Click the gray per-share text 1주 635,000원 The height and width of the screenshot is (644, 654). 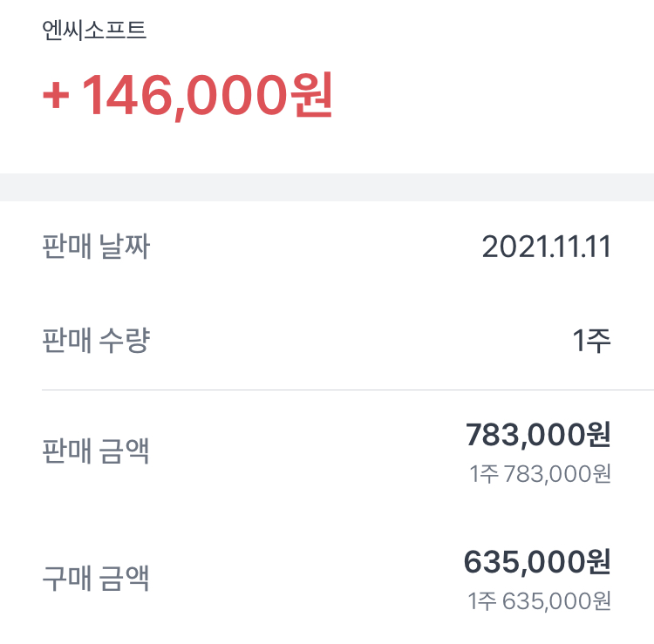[x=540, y=601]
